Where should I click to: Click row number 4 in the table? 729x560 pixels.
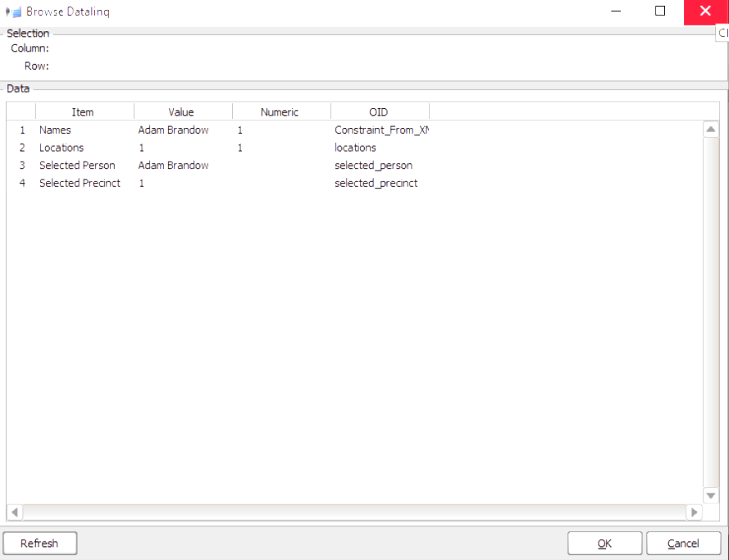pos(22,183)
